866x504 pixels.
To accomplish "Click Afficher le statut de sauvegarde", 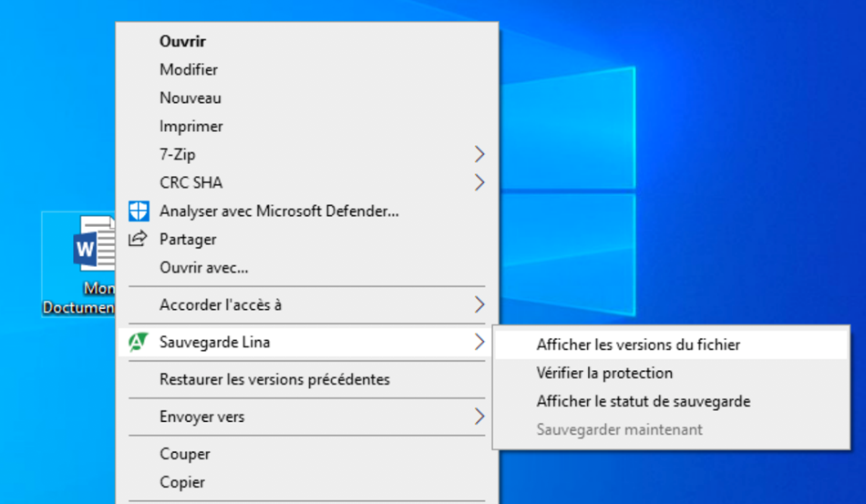I will click(x=644, y=401).
